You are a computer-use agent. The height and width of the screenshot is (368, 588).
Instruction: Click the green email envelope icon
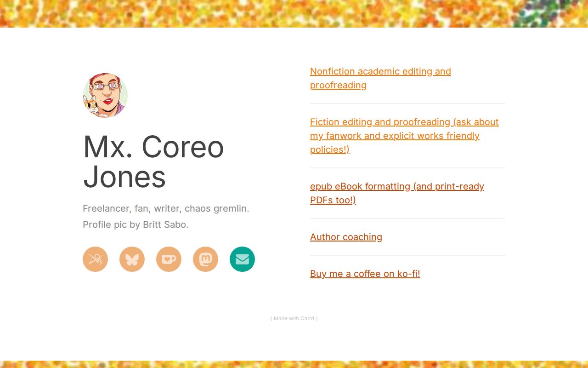click(242, 259)
